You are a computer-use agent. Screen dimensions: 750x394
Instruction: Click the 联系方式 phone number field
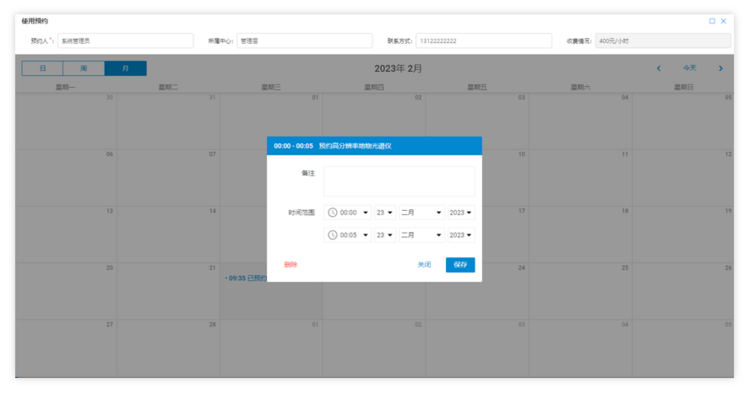tap(484, 41)
